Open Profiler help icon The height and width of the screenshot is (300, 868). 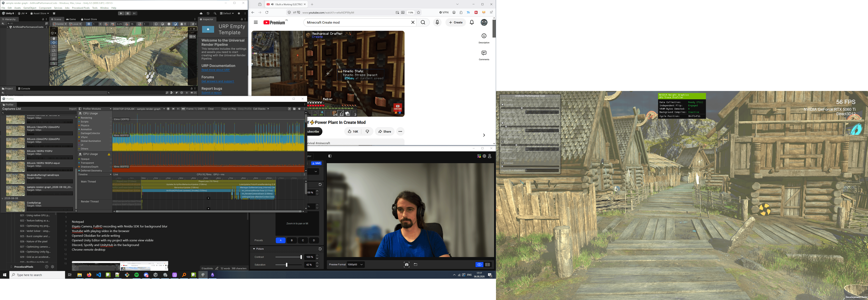click(x=299, y=109)
